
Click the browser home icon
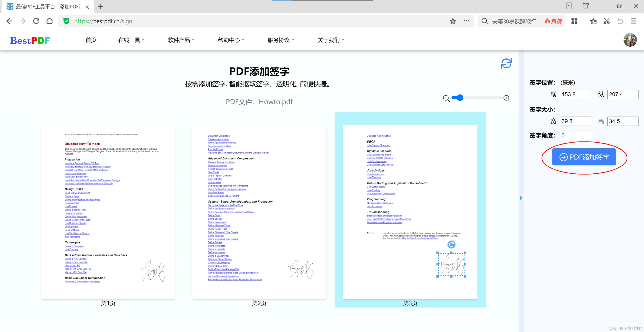(x=49, y=21)
